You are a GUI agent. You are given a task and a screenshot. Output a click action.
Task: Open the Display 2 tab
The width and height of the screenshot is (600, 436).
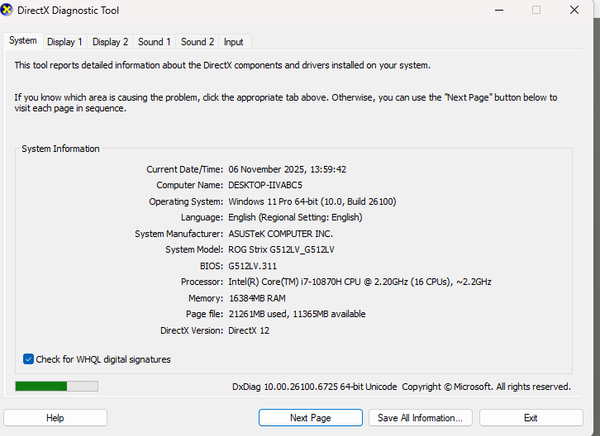click(x=110, y=42)
